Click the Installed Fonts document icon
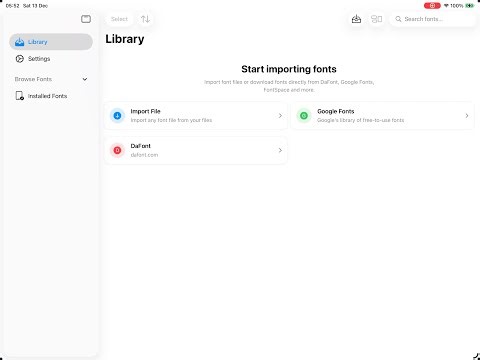Image resolution: width=480 pixels, height=360 pixels. (20, 96)
